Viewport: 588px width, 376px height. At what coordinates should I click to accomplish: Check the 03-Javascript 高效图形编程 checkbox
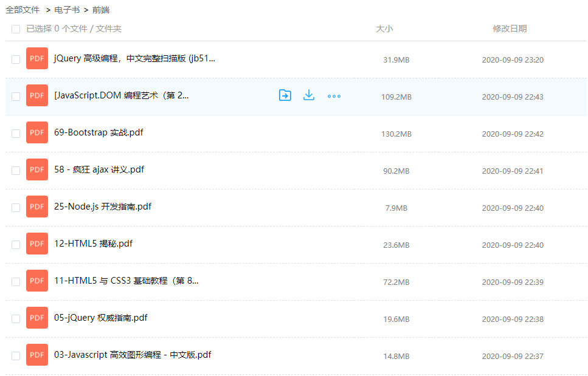[x=16, y=356]
